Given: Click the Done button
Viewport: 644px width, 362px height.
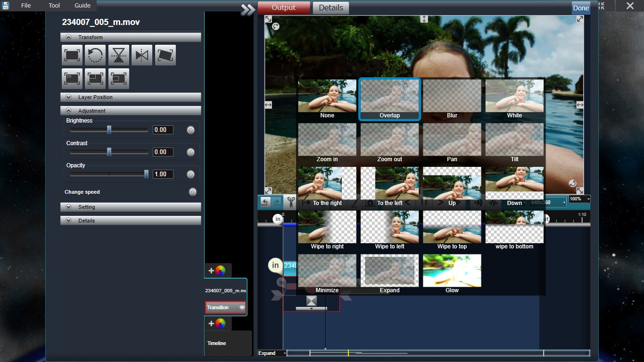Looking at the screenshot, I should pyautogui.click(x=581, y=8).
